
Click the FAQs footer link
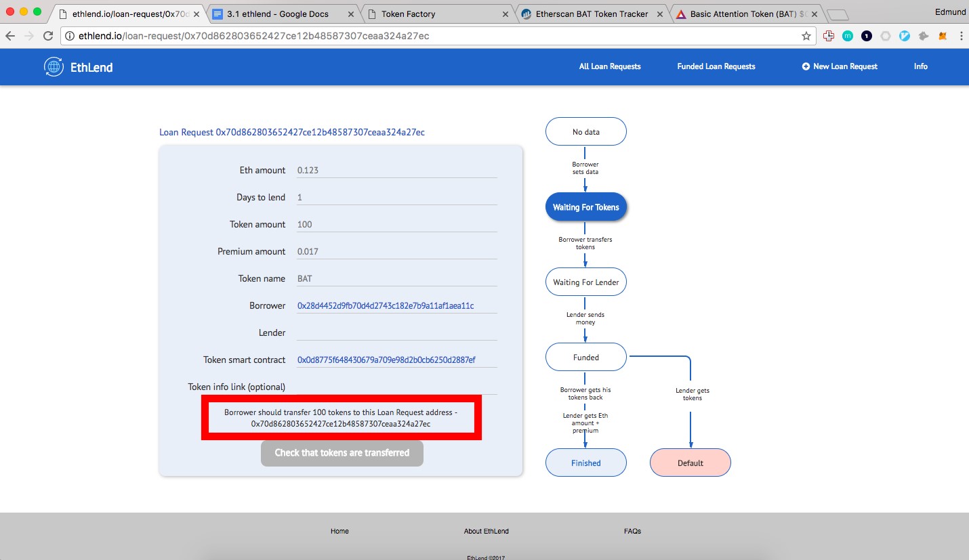point(632,531)
